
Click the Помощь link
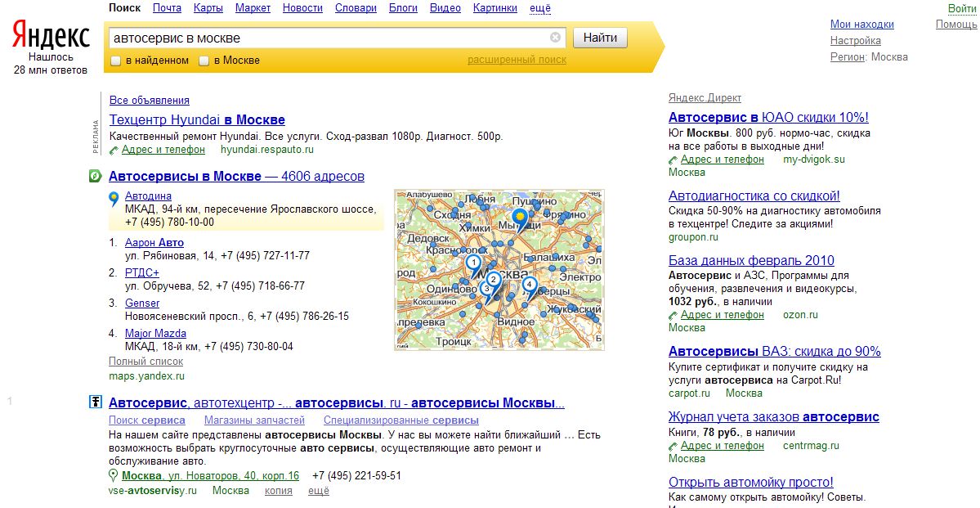[956, 25]
